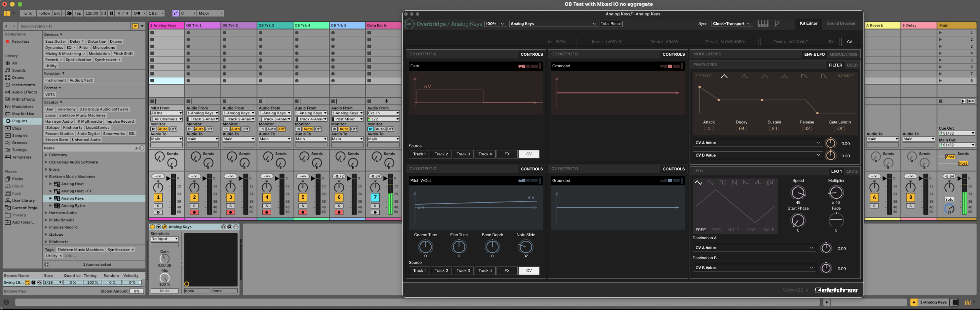This screenshot has height=310, width=980.
Task: Select the square wave LFO shape
Action: coord(722,183)
